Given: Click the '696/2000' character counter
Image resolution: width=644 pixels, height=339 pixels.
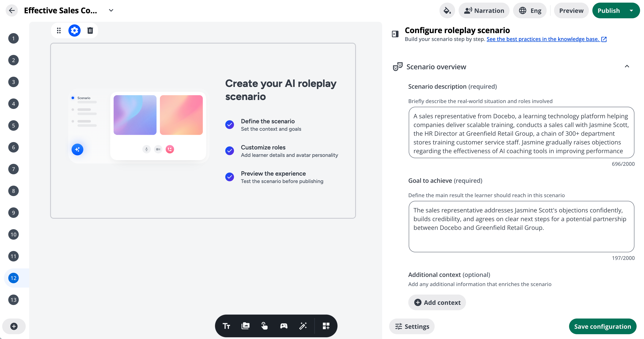Looking at the screenshot, I should point(623,164).
